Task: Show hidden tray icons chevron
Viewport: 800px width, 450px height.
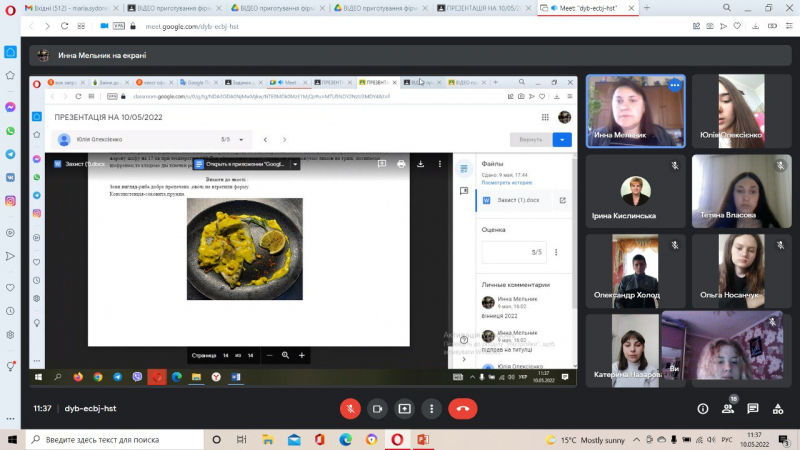Action: pos(636,440)
